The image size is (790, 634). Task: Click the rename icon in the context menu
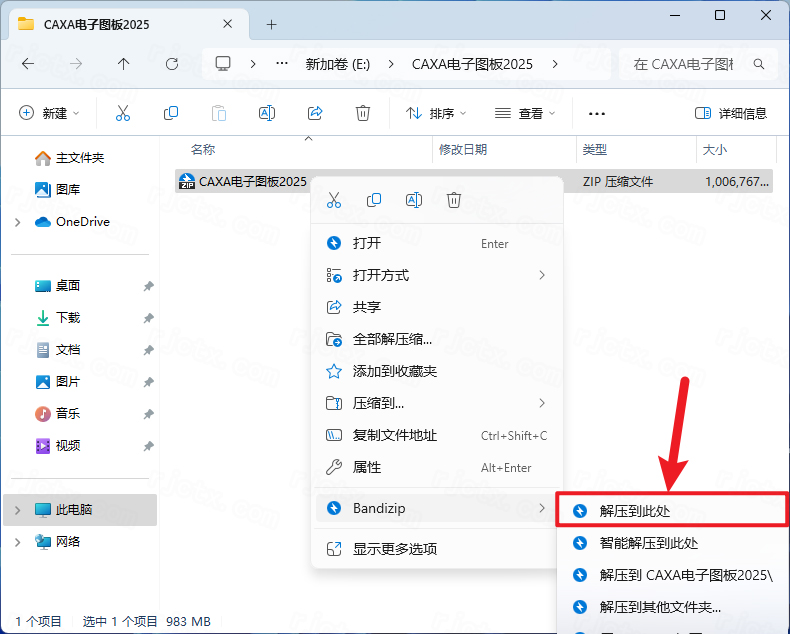(414, 200)
